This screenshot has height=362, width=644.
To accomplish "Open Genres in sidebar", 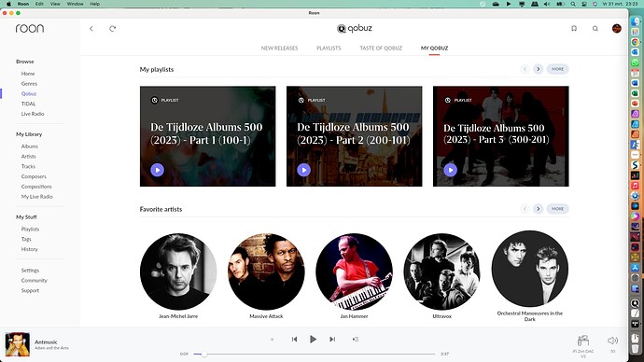I will click(x=29, y=83).
